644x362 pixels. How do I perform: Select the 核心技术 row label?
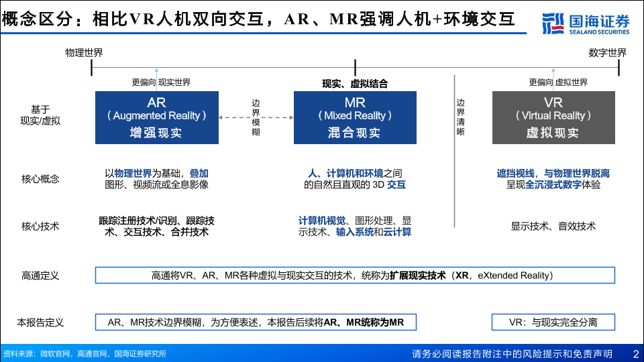[40, 227]
